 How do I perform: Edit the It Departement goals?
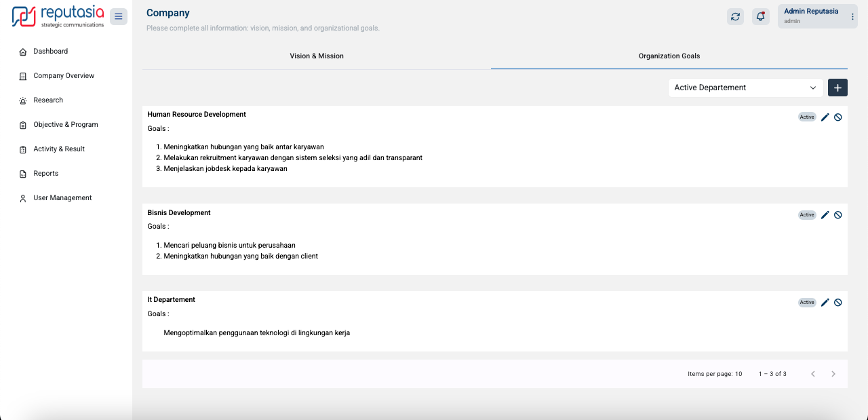pyautogui.click(x=825, y=303)
